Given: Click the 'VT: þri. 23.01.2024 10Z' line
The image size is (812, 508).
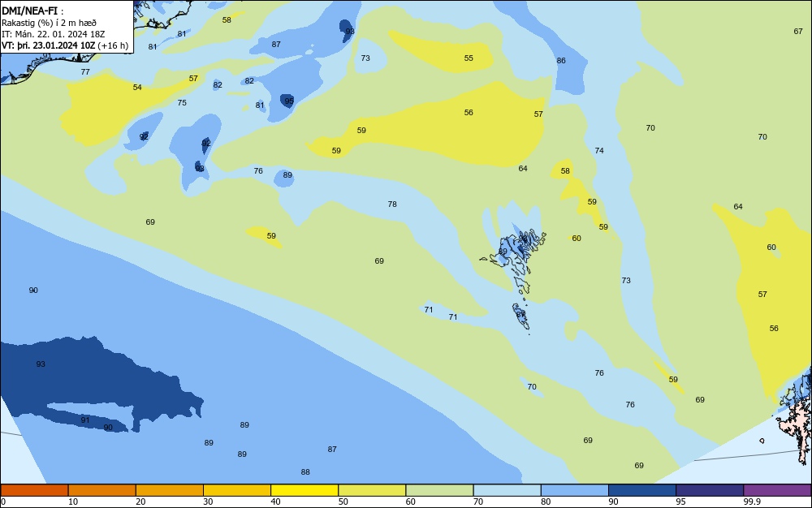Looking at the screenshot, I should coord(48,45).
